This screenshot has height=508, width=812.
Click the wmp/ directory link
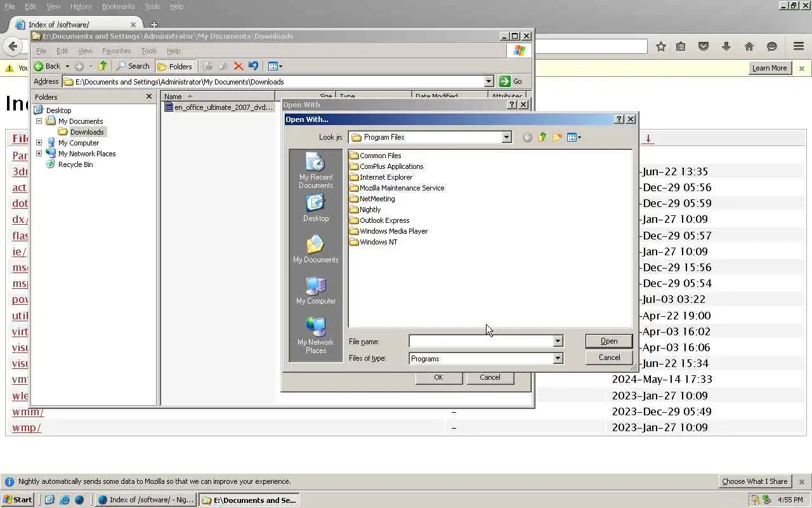point(27,427)
